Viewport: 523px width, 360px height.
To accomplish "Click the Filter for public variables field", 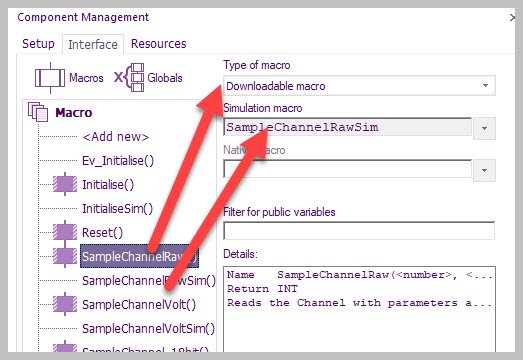I will click(x=359, y=231).
